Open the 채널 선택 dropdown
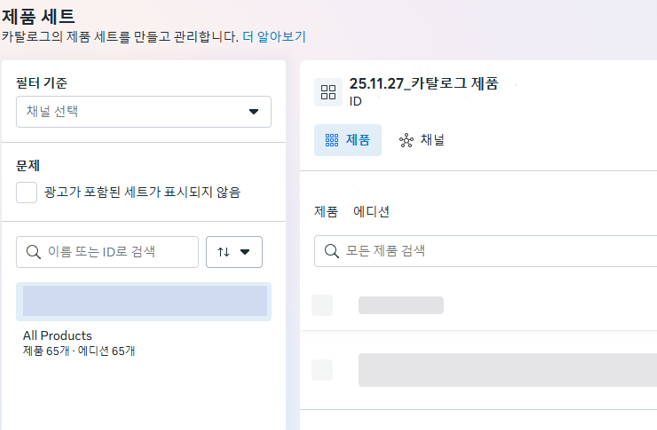This screenshot has width=657, height=430. 144,112
